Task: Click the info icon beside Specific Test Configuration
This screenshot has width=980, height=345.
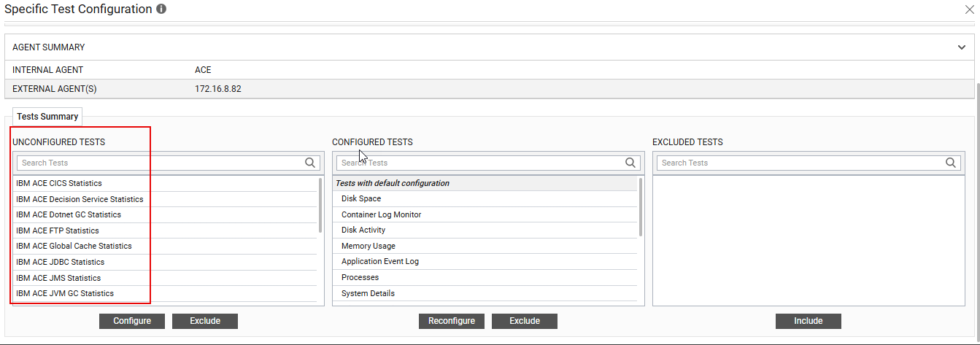Action: point(161,9)
